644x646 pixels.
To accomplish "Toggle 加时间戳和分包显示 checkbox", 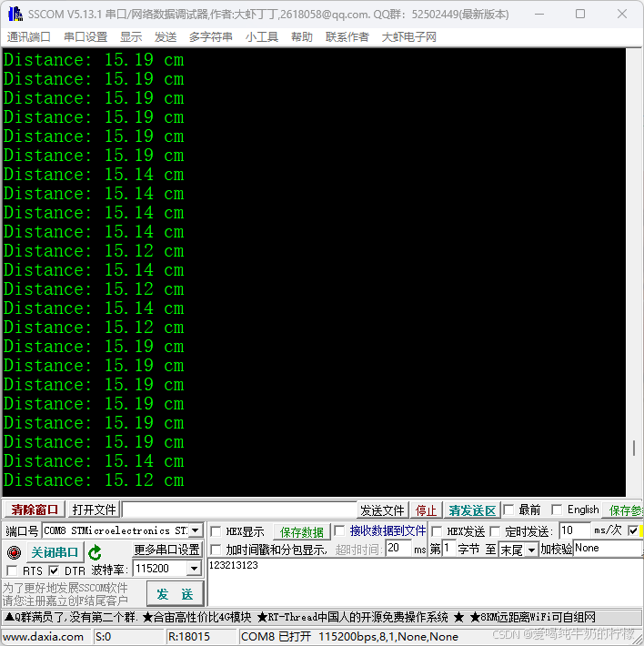I will [216, 550].
